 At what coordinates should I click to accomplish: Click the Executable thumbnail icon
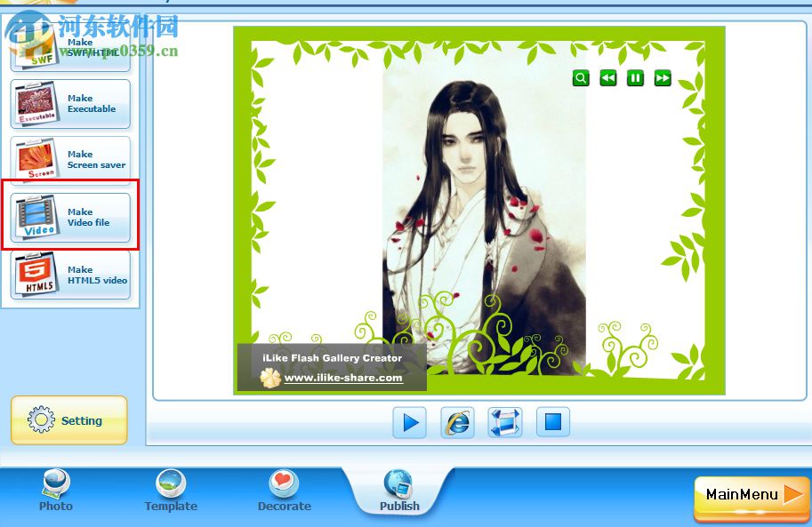(x=36, y=104)
